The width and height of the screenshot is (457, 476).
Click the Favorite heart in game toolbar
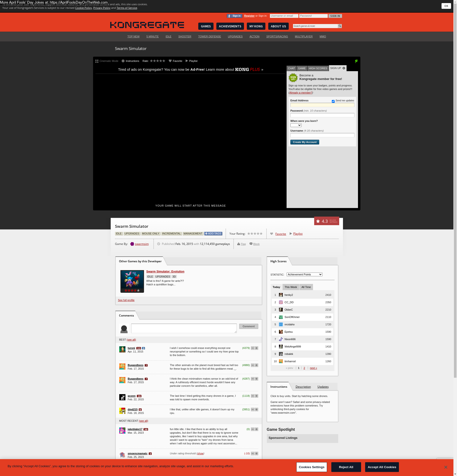pyautogui.click(x=170, y=61)
